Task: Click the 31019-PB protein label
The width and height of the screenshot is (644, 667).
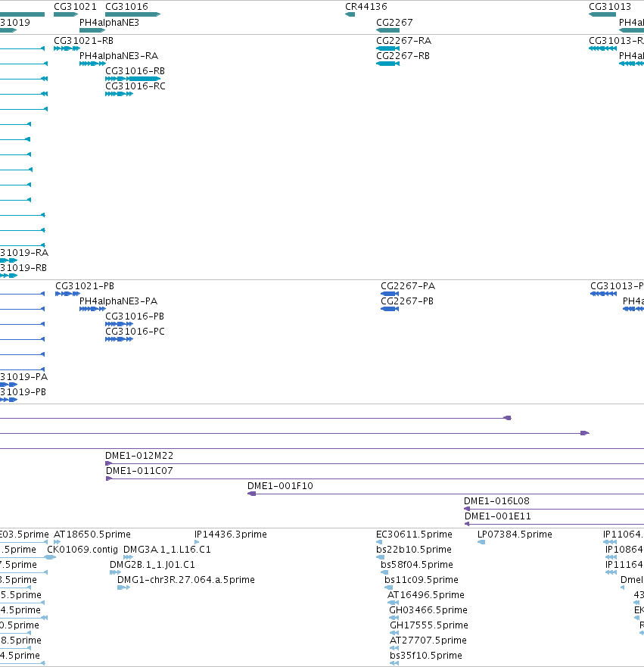Action: [23, 392]
